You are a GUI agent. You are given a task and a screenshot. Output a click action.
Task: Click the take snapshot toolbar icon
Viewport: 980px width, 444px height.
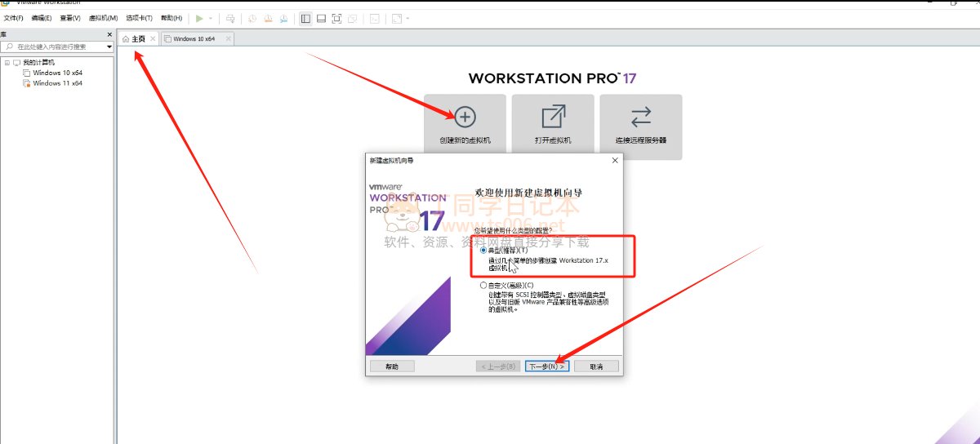(251, 18)
